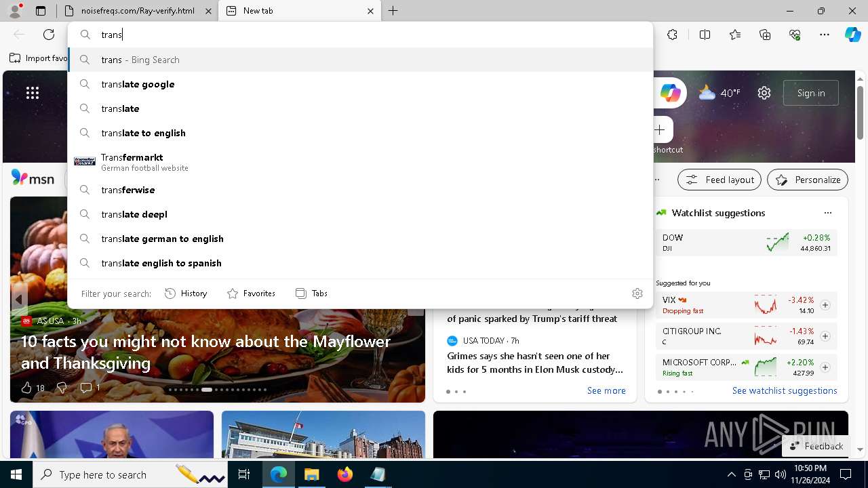The height and width of the screenshot is (488, 868).
Task: Add Microsoft Corp to watchlist
Action: (825, 367)
